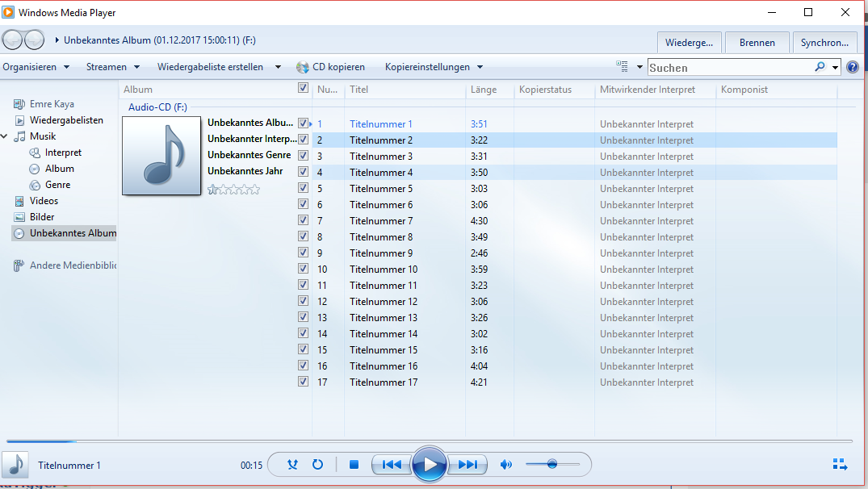The image size is (868, 489).
Task: Toggle the select-all checkbox in header
Action: pyautogui.click(x=303, y=87)
